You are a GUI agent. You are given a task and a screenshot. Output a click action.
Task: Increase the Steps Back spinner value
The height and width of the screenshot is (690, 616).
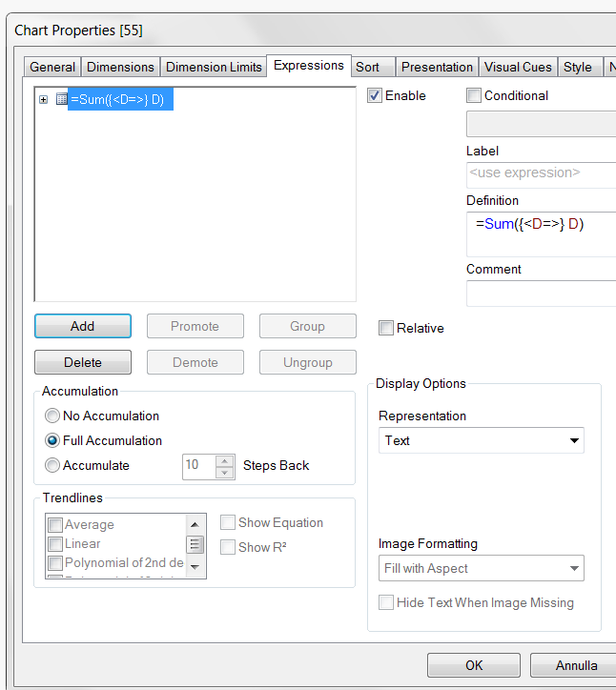pos(224,461)
